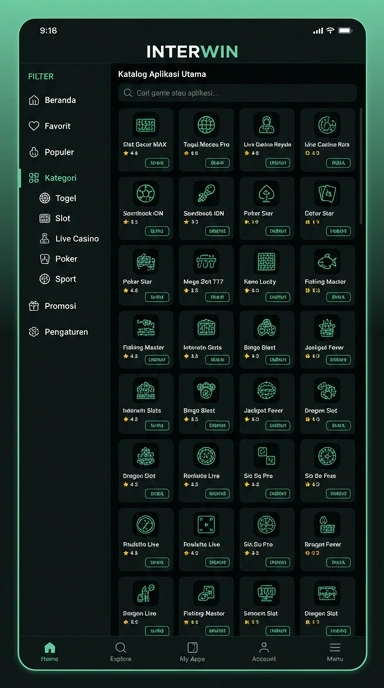Tap the hamburger Menu icon at bottom
The width and height of the screenshot is (384, 688).
click(x=335, y=648)
